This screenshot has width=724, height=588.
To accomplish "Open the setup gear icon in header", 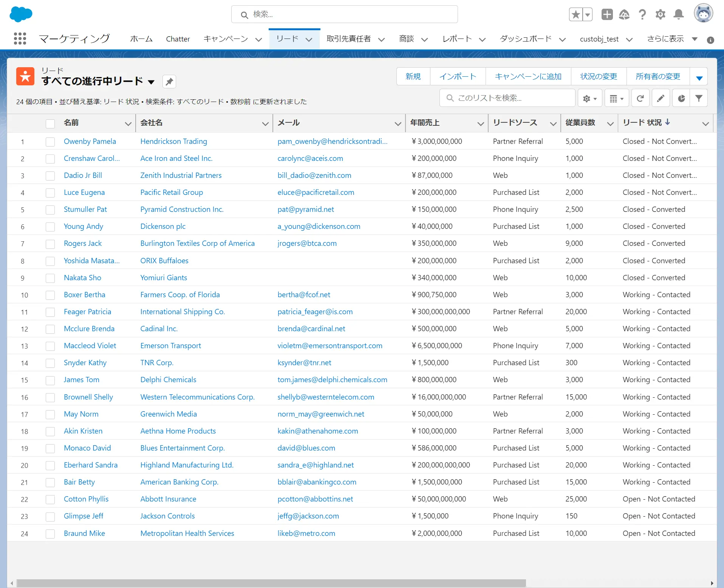I will click(x=660, y=15).
